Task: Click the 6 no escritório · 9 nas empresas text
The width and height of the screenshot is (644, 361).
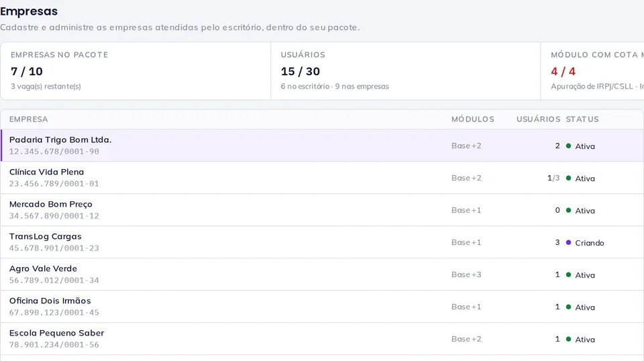Action: click(x=335, y=87)
